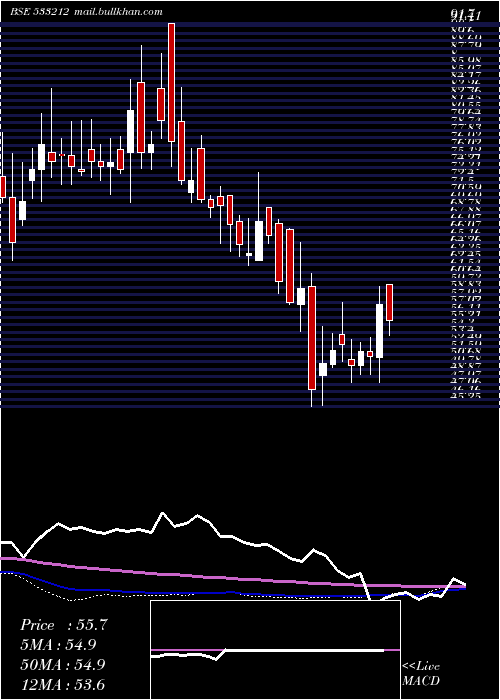Click the MACD inset chart box
500x700 pixels.
pyautogui.click(x=275, y=650)
